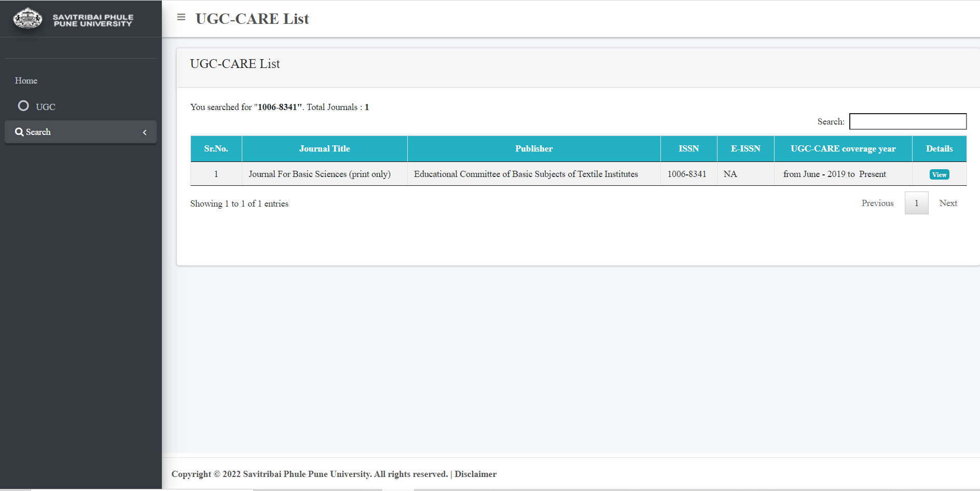Sort by the Publisher column header
980x491 pixels.
tap(534, 149)
